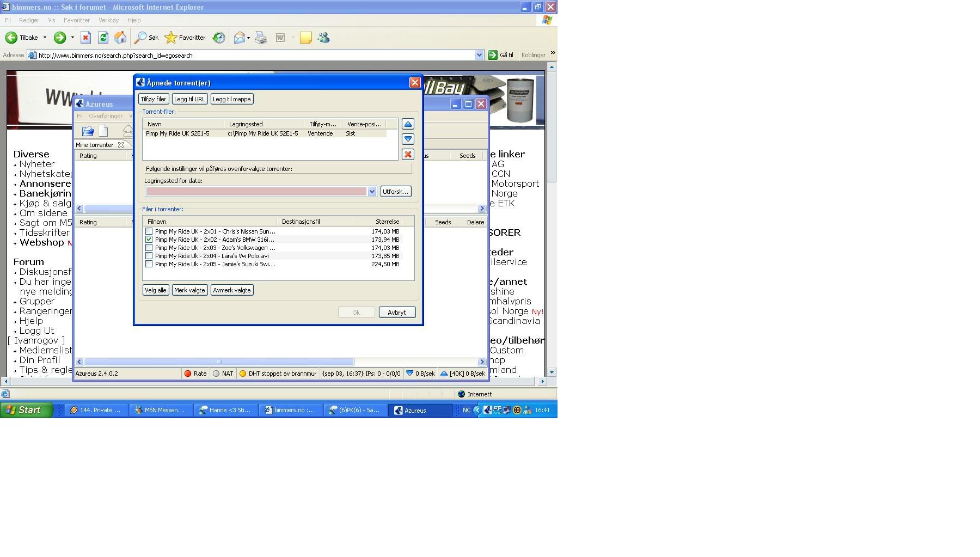Click Tilføy filer button

tap(154, 99)
